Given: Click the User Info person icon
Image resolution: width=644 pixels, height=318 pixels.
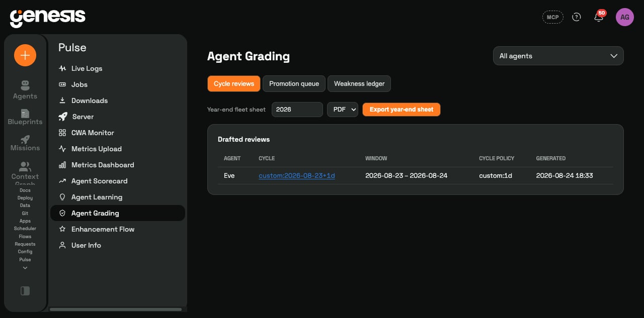Looking at the screenshot, I should 62,245.
